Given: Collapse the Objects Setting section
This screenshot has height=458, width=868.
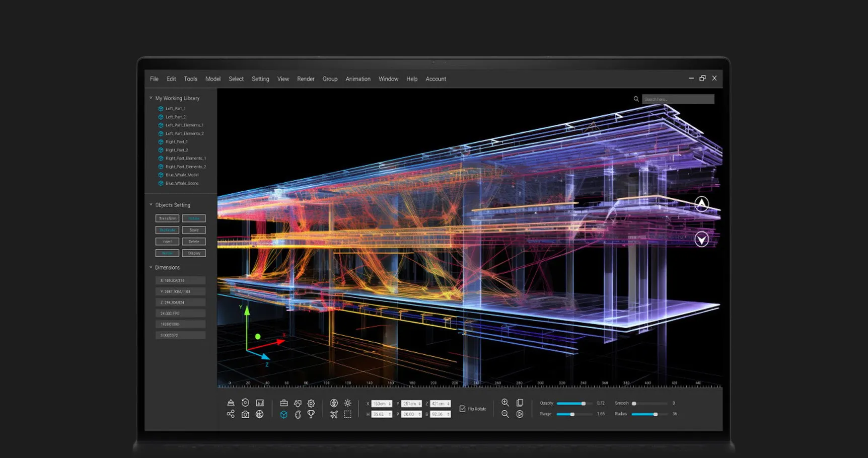Looking at the screenshot, I should (x=151, y=205).
